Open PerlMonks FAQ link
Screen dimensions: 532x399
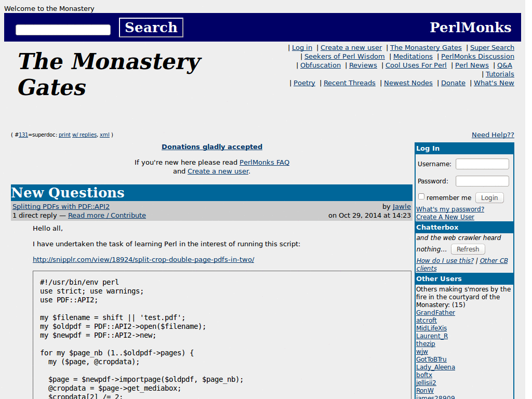coord(264,162)
